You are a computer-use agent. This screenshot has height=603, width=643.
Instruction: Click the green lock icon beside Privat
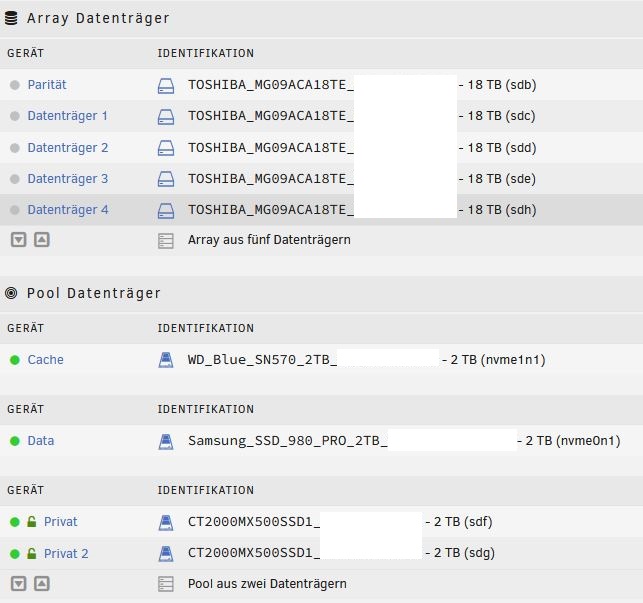coord(31,521)
